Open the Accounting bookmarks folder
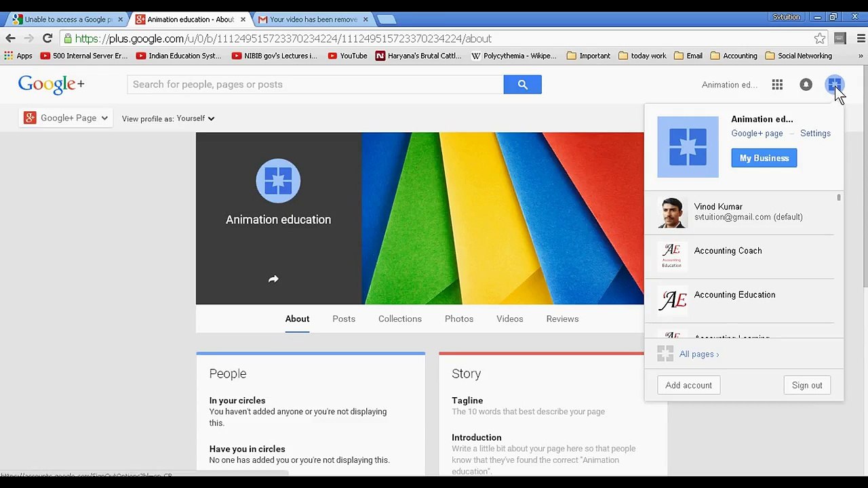 (734, 56)
